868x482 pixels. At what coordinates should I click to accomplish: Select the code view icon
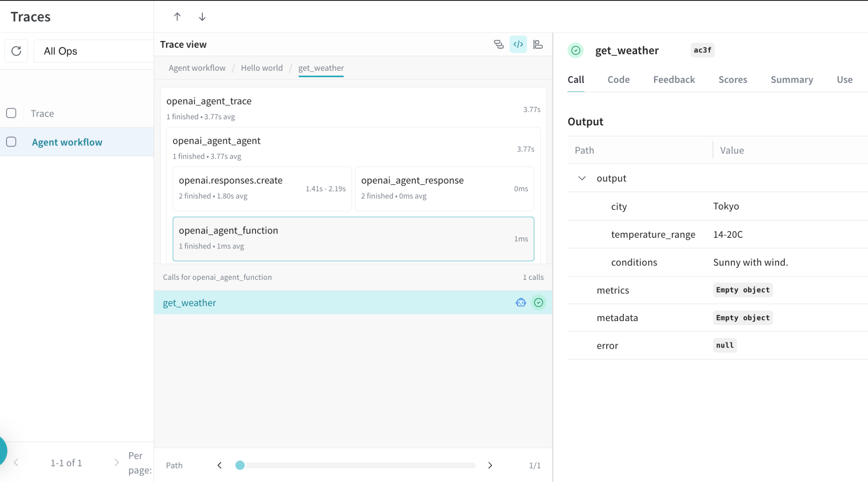coord(518,44)
